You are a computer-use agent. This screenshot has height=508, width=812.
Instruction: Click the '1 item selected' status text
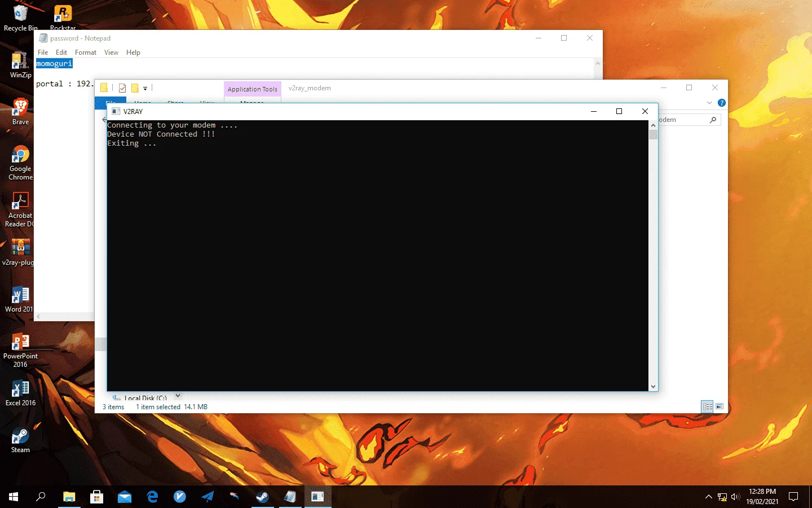[158, 407]
